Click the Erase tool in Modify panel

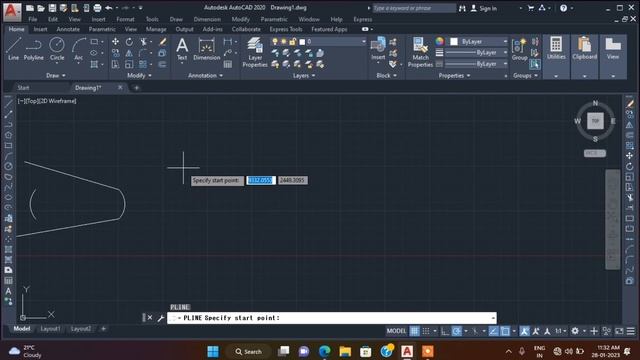pyautogui.click(x=162, y=42)
